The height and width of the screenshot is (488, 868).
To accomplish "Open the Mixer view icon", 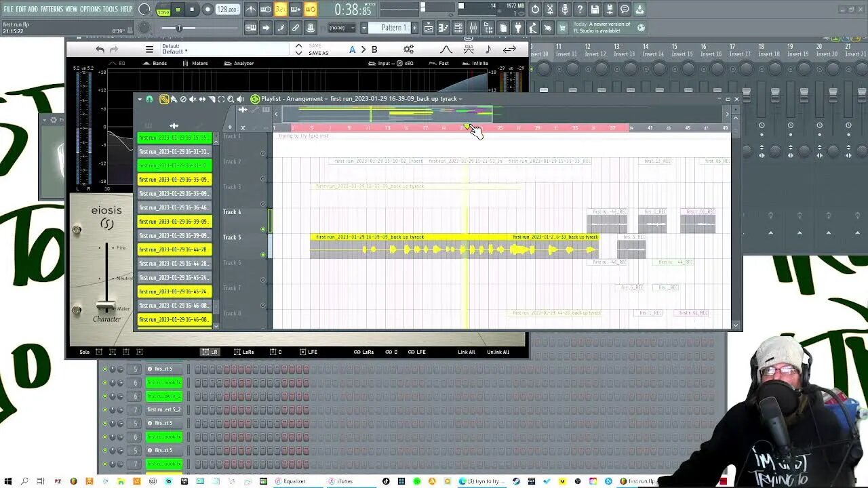I will [x=473, y=28].
